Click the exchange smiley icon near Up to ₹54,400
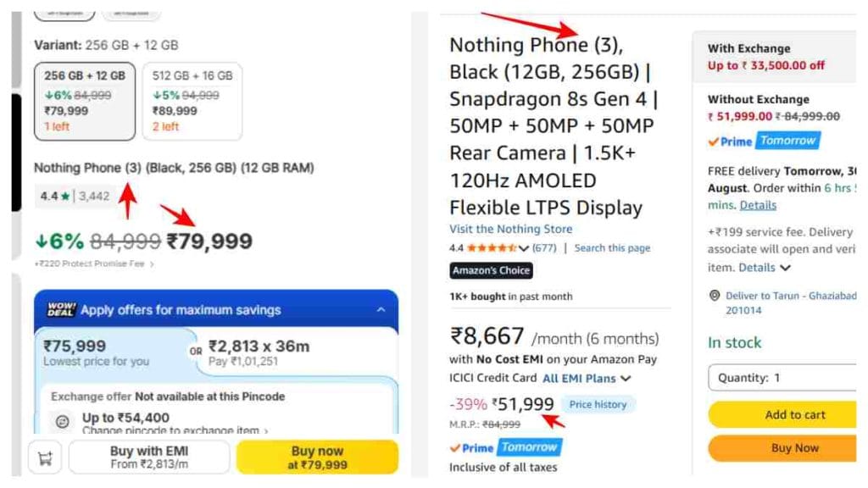The height and width of the screenshot is (488, 868). 63,422
